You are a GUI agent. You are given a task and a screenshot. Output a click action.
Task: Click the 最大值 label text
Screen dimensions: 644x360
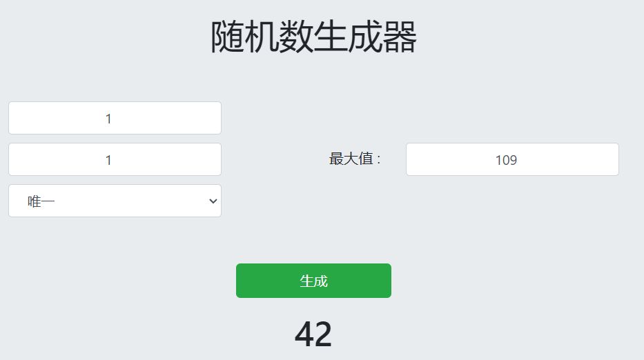[x=355, y=159]
